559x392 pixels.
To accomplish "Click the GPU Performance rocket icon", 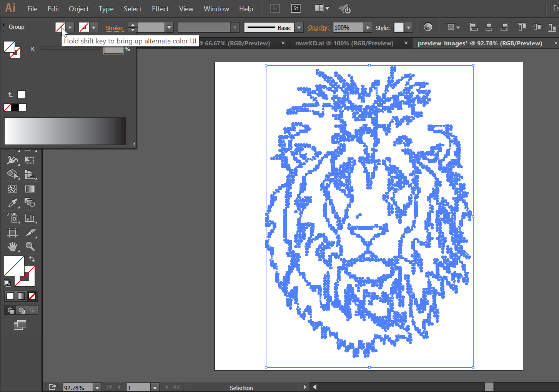I will [344, 8].
